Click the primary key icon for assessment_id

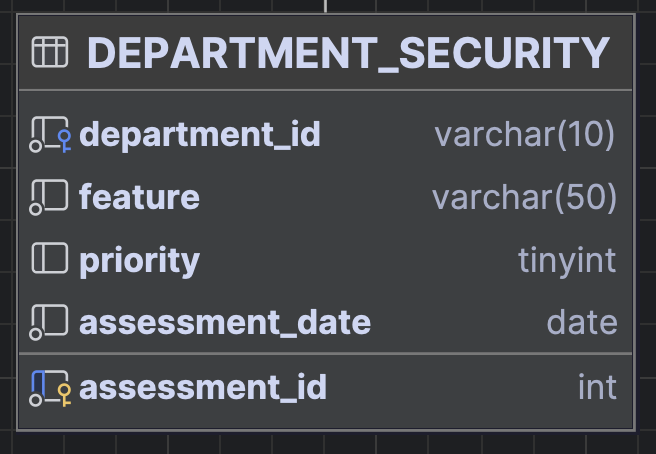coord(65,395)
